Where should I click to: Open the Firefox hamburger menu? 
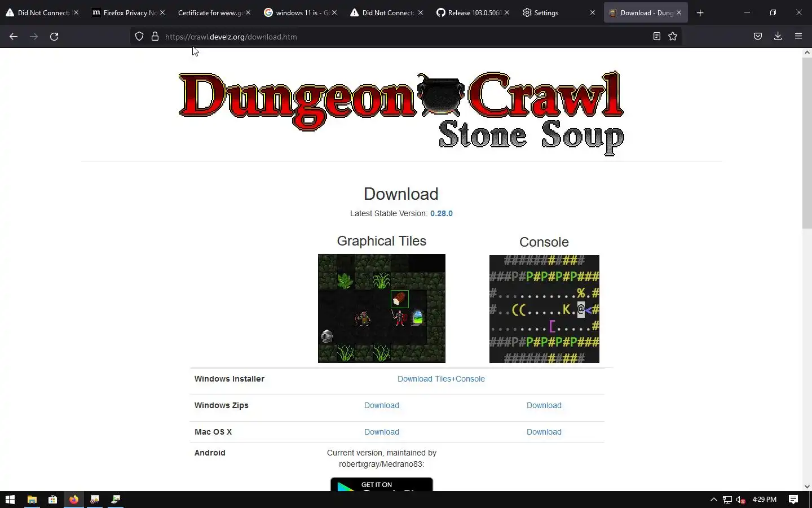[x=798, y=37]
